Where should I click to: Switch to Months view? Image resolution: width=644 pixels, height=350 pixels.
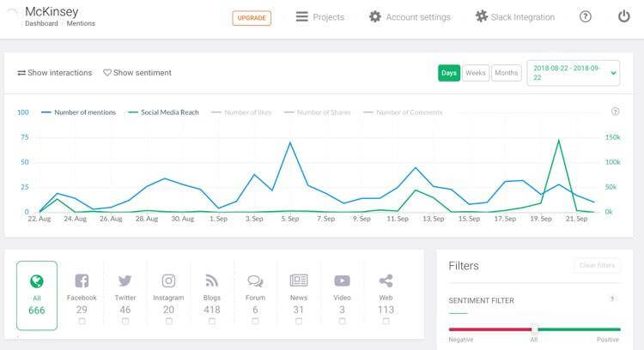507,73
